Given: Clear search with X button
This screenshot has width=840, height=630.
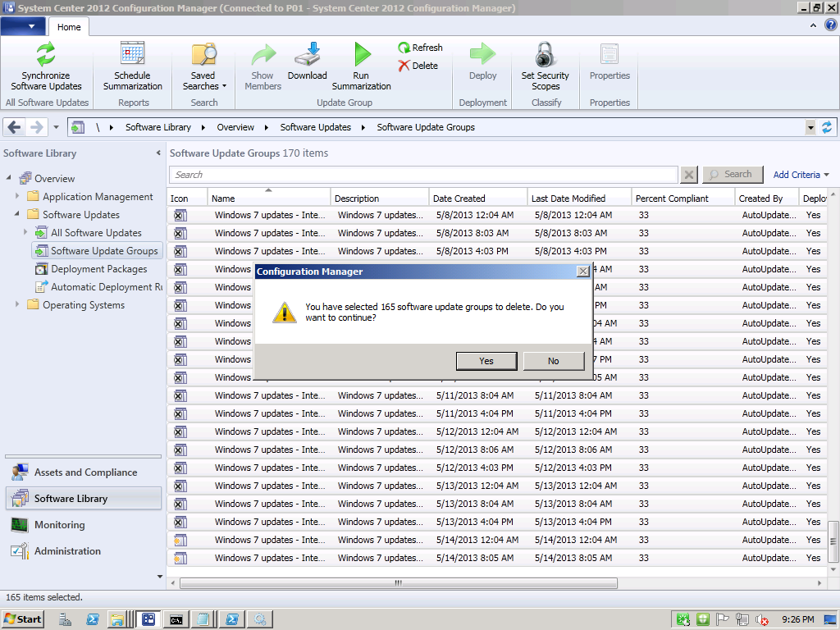Looking at the screenshot, I should pos(689,175).
